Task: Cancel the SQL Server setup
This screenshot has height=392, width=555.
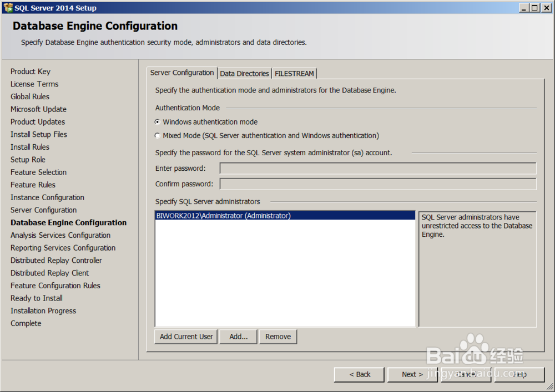Action: point(466,374)
